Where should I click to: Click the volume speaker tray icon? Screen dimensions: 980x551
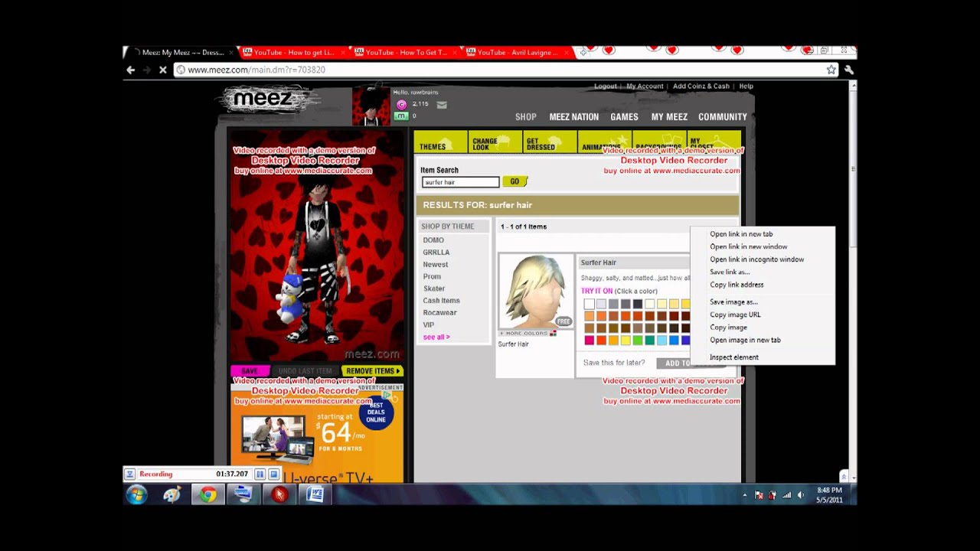[x=801, y=495]
